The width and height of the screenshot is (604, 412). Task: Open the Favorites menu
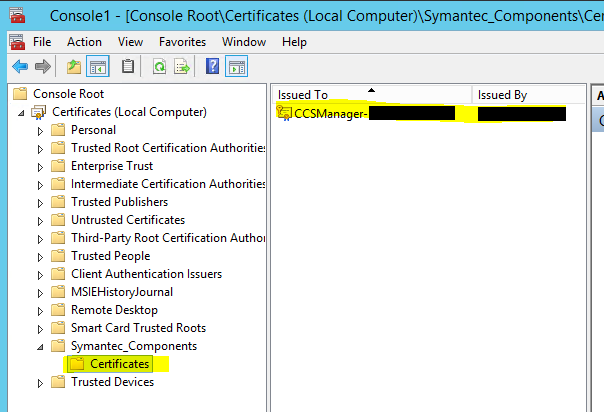[x=182, y=42]
